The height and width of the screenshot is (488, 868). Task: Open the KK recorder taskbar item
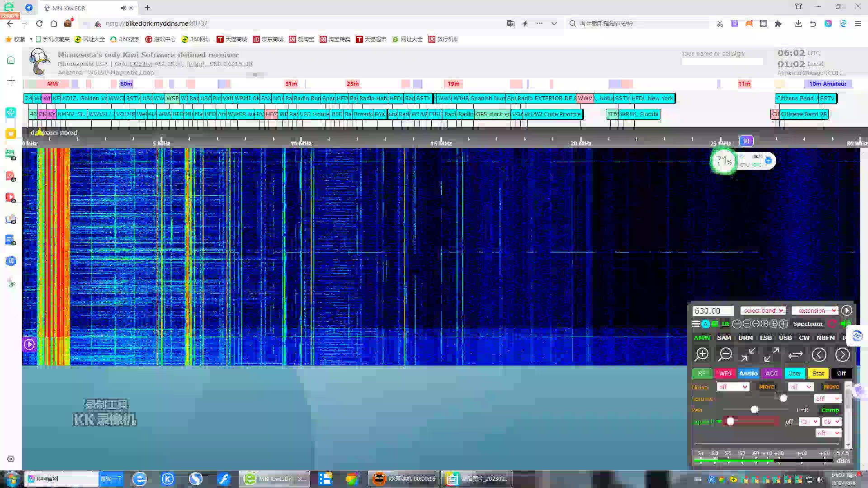coord(403,479)
